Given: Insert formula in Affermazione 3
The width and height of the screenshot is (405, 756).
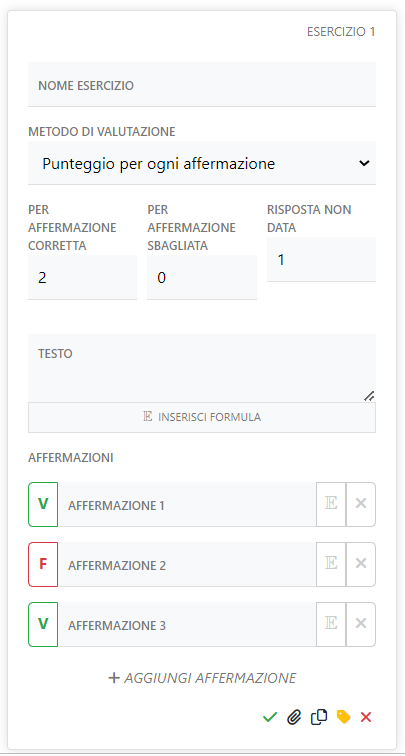Looking at the screenshot, I should coord(331,624).
